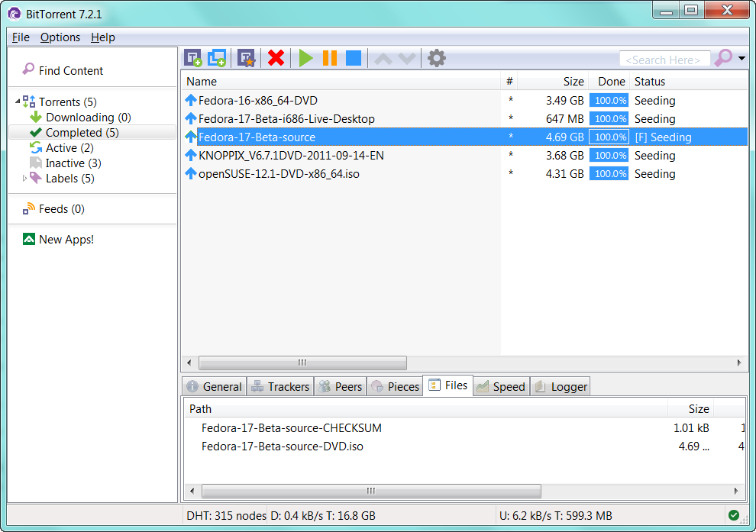Click torrent list scroll right arrow
This screenshot has height=532, width=756.
coord(739,363)
